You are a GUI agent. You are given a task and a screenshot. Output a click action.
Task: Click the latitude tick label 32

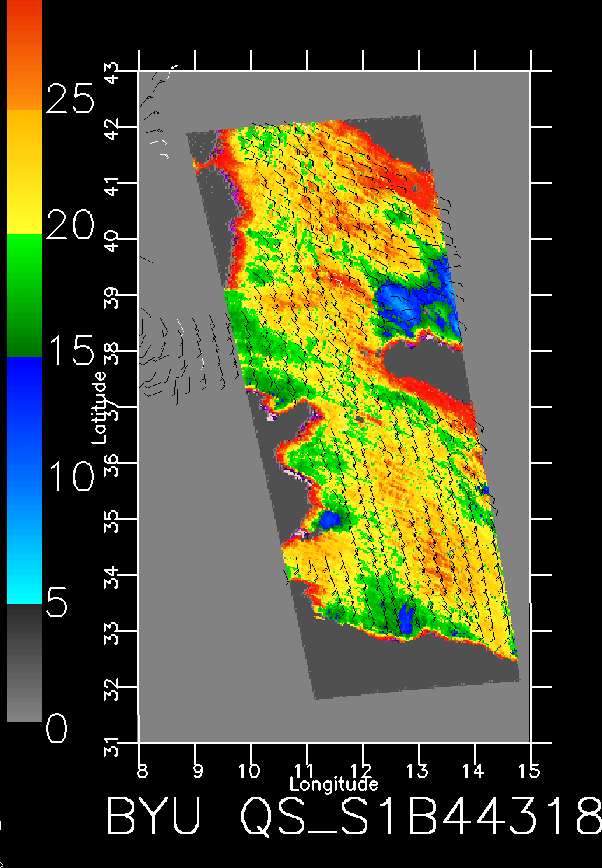tap(113, 689)
